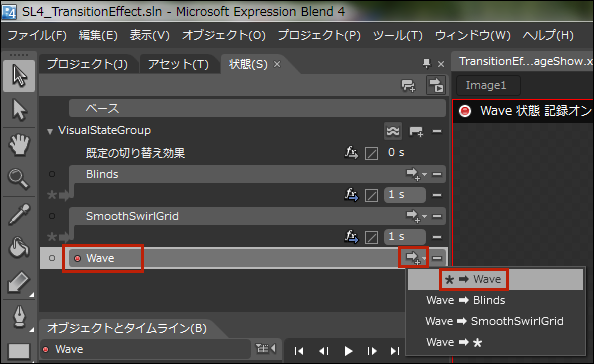
Task: Open easing function for Blinds transition
Action: click(351, 195)
